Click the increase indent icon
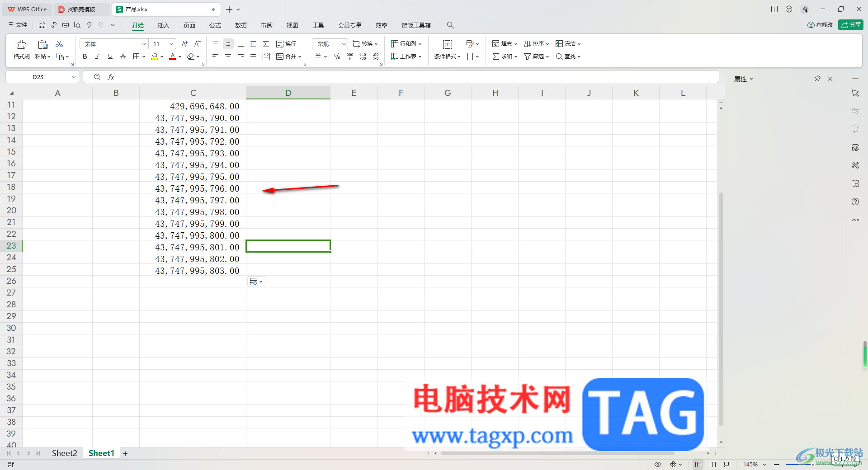This screenshot has width=868, height=470. click(266, 44)
